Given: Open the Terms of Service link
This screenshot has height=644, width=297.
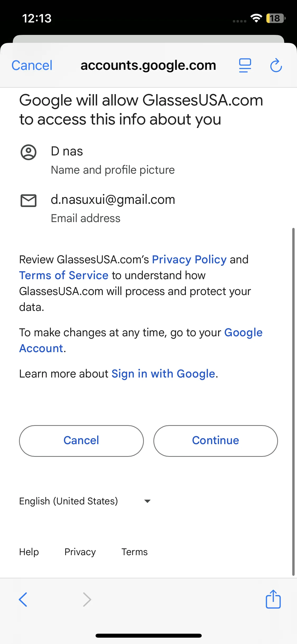Looking at the screenshot, I should [64, 275].
